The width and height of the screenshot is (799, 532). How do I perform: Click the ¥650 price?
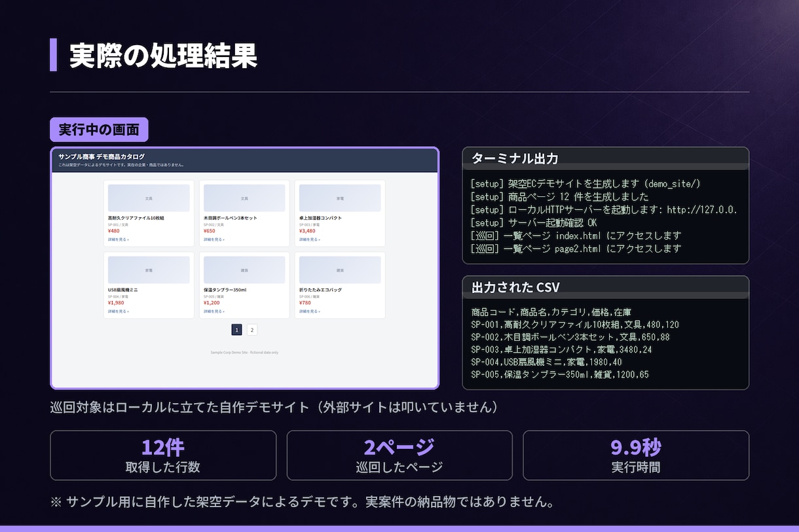pos(210,231)
